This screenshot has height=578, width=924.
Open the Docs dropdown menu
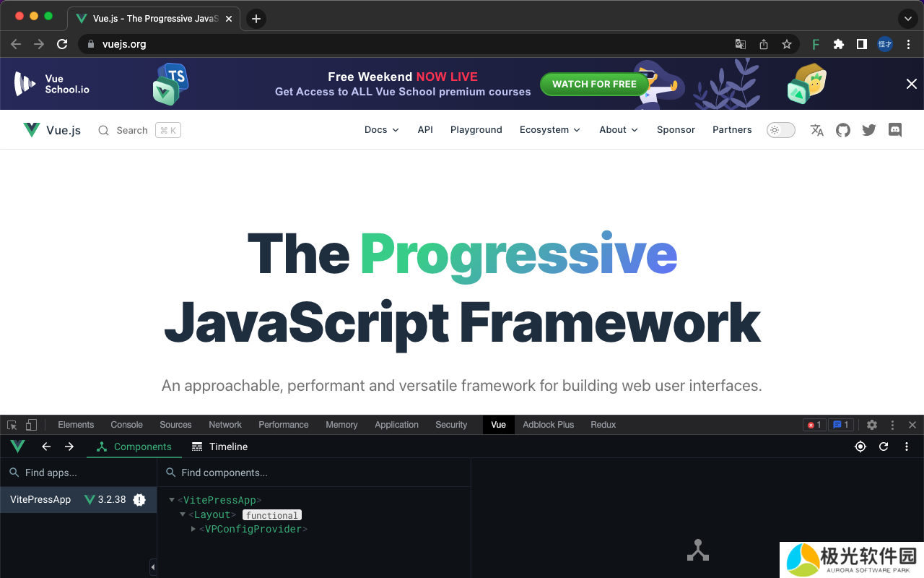tap(381, 130)
